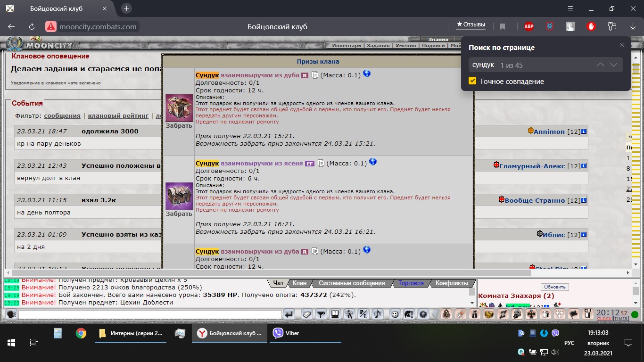
Task: Click the mooncity.combats.com address bar
Action: click(x=98, y=27)
